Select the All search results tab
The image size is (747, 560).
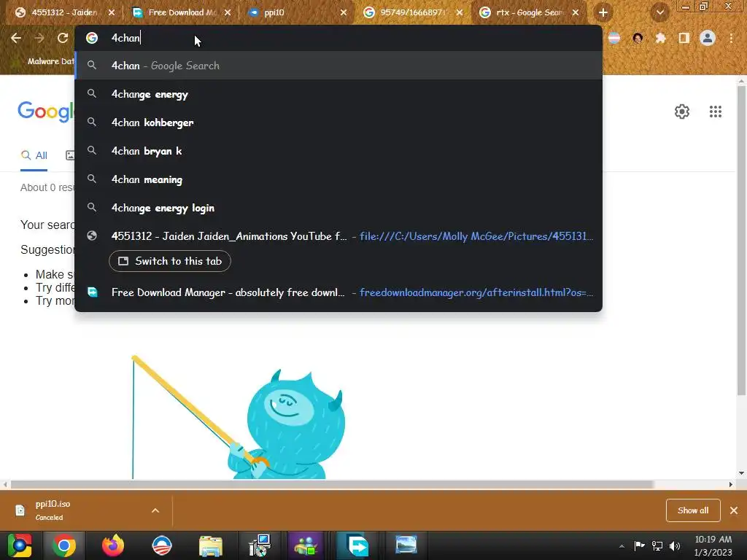click(34, 155)
